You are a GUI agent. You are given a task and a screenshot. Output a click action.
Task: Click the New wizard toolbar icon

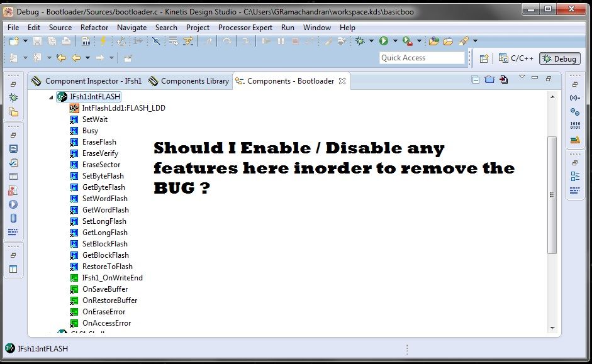pos(14,41)
